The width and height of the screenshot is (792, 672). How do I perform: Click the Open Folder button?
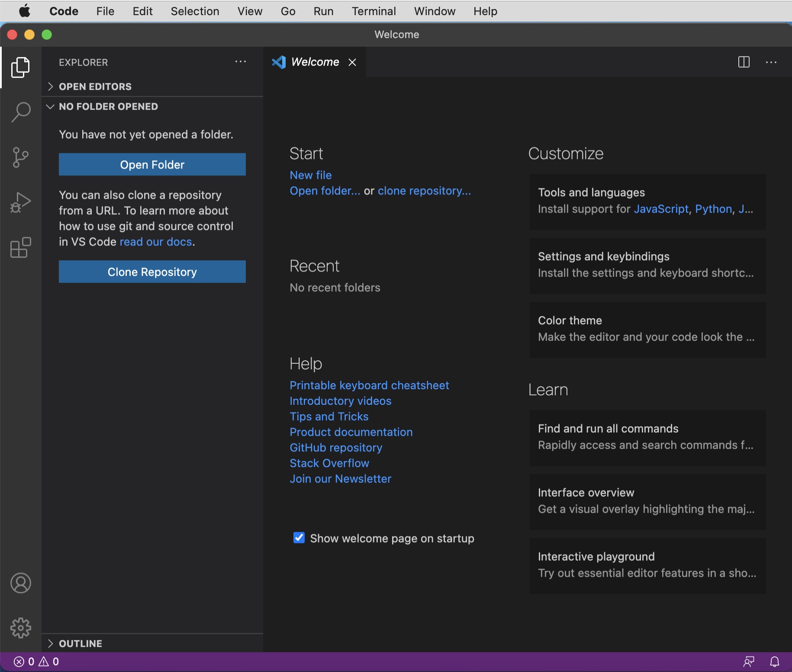click(x=152, y=165)
